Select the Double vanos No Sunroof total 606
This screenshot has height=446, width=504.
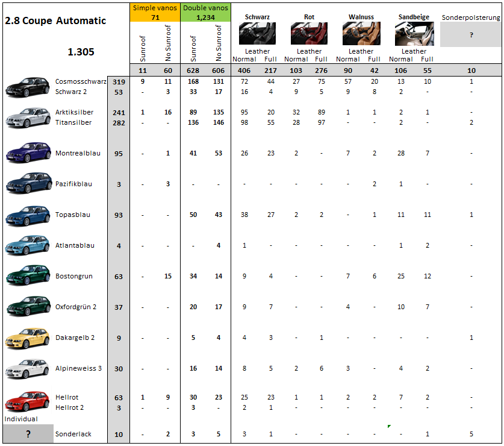click(218, 71)
